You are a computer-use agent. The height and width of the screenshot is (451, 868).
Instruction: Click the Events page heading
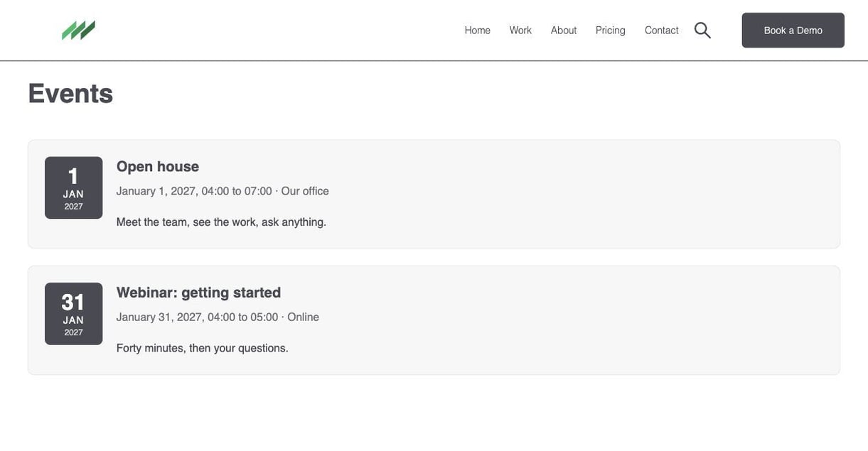[x=70, y=93]
